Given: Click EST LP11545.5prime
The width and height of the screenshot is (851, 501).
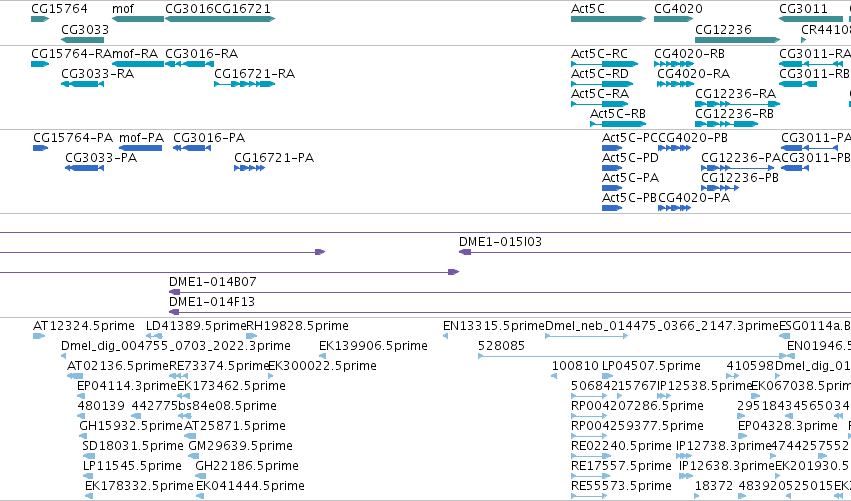Looking at the screenshot, I should [x=132, y=467].
